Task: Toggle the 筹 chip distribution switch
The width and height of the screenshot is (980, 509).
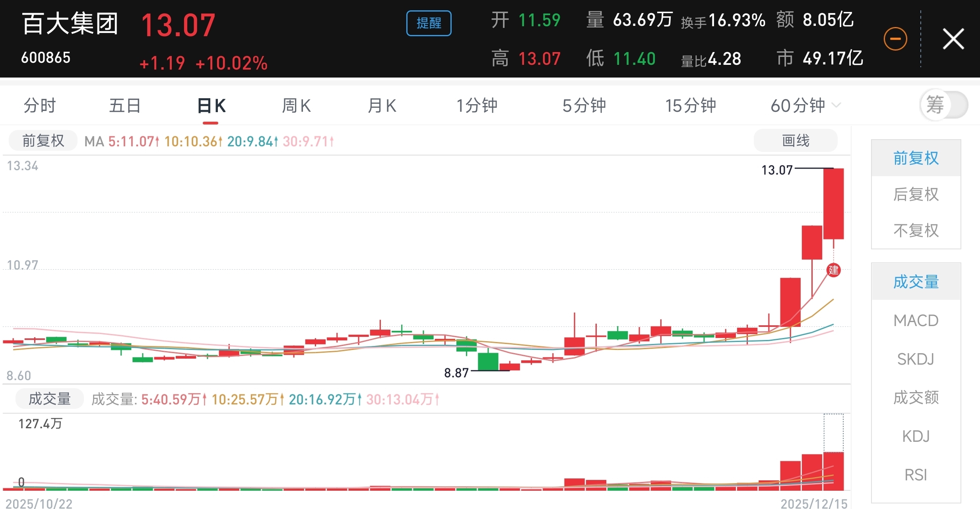Action: 944,105
